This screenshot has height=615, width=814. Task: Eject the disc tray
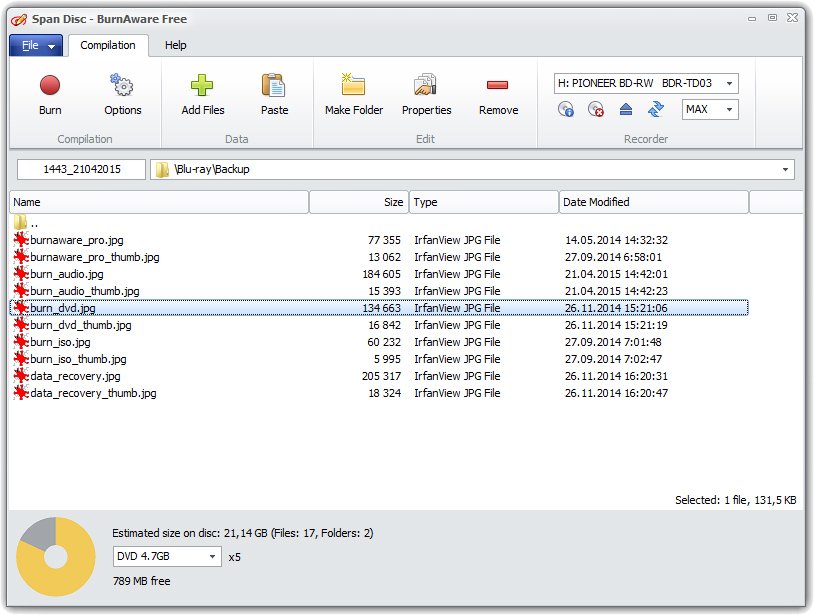pos(625,110)
